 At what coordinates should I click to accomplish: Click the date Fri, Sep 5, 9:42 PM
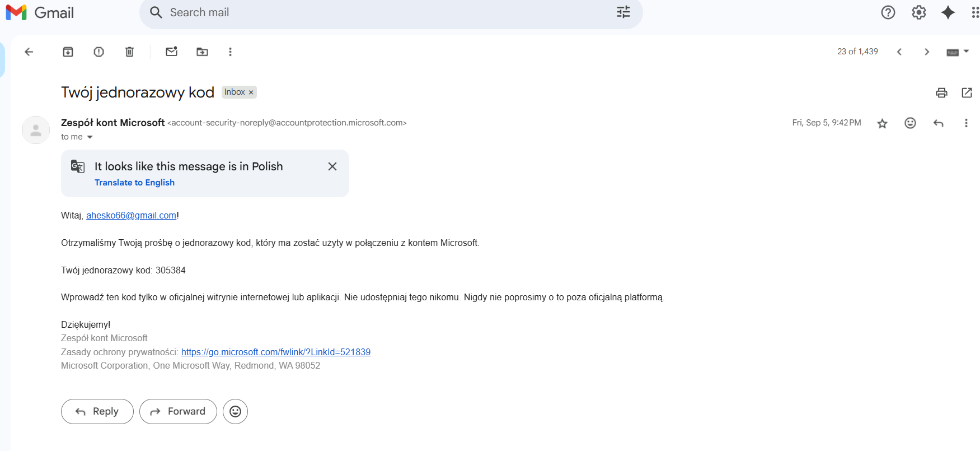coord(827,123)
